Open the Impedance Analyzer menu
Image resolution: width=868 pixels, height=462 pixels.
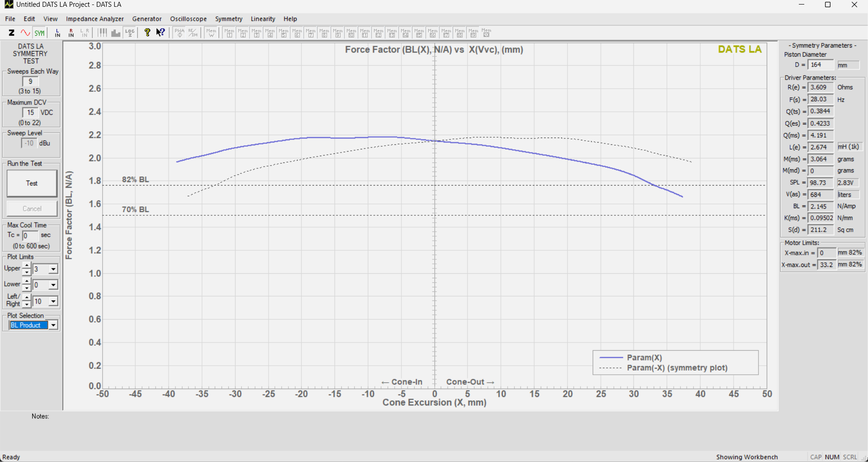(x=94, y=19)
